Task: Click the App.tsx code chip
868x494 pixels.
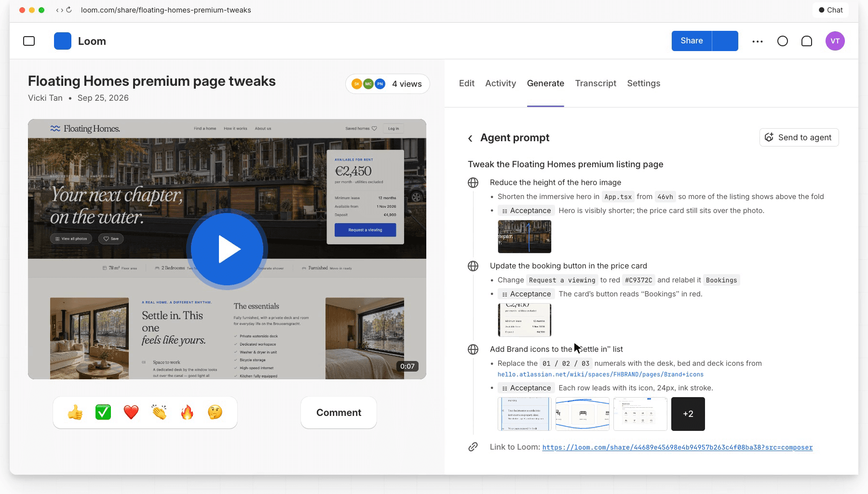Action: [618, 197]
